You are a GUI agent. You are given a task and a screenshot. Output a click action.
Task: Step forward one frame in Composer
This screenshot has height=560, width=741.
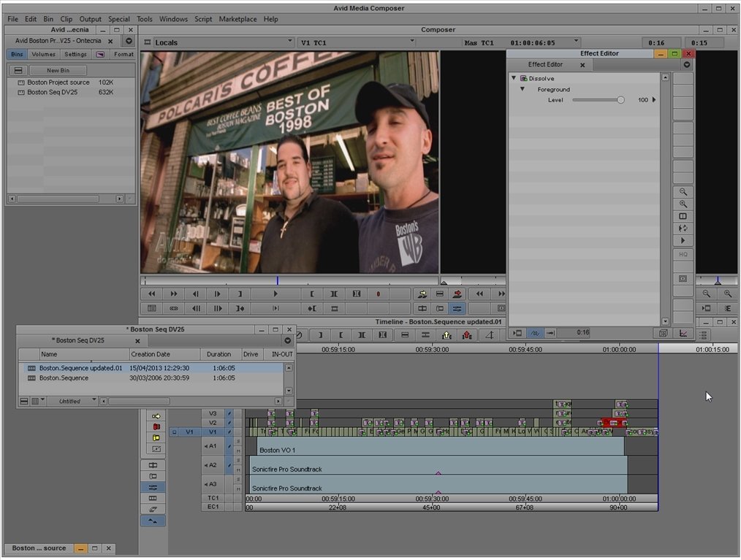(217, 294)
